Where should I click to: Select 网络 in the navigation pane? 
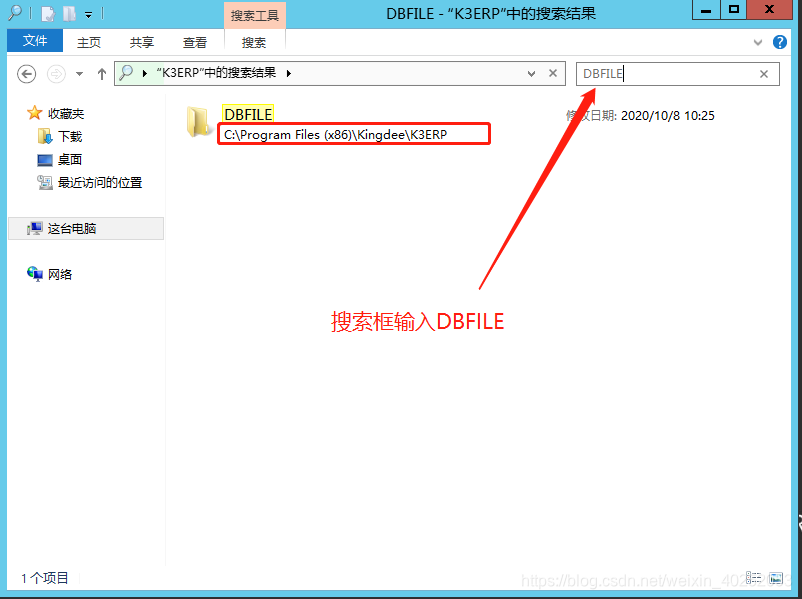click(x=60, y=275)
